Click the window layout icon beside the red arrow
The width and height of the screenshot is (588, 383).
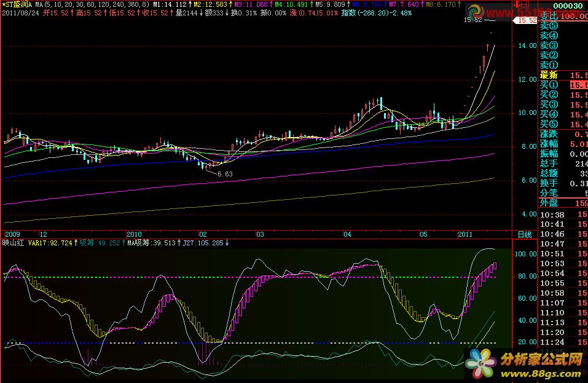coord(525,4)
